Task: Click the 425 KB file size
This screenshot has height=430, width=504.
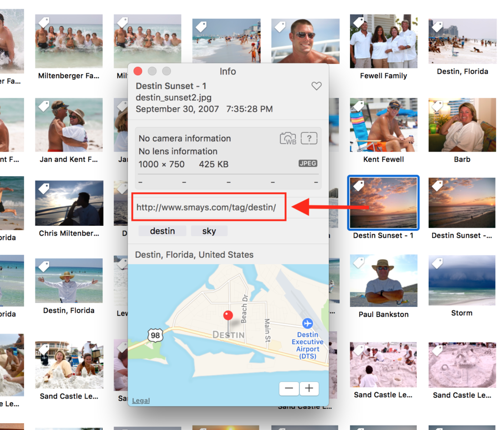Action: click(x=214, y=164)
